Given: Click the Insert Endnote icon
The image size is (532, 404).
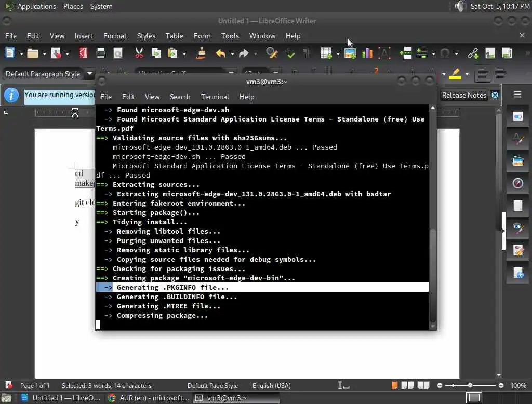Looking at the screenshot, I should [507, 53].
